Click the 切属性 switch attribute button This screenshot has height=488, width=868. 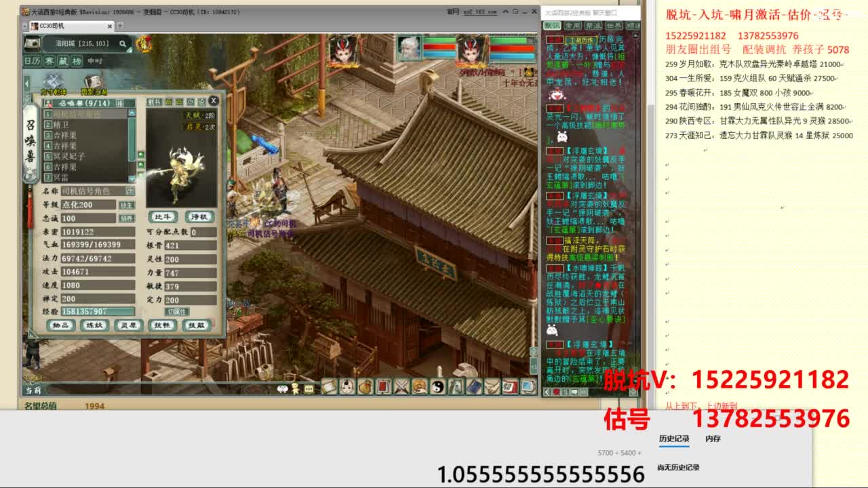click(x=178, y=312)
